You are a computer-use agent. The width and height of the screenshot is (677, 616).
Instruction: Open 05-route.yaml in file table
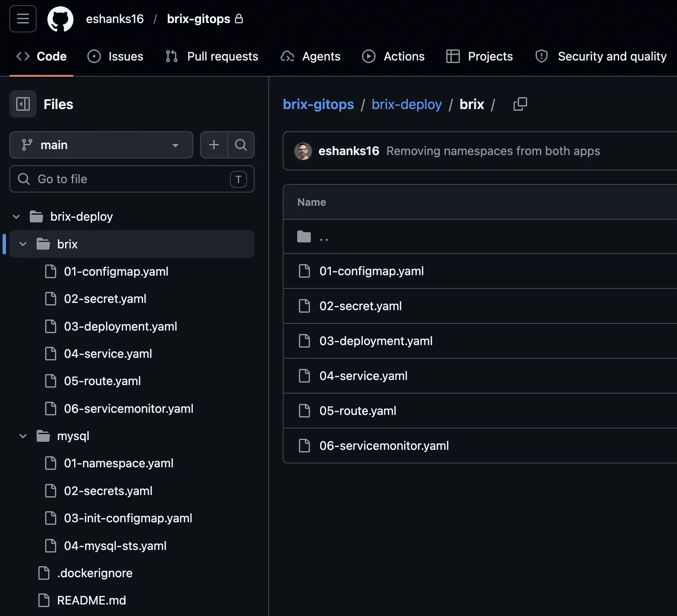tap(358, 411)
